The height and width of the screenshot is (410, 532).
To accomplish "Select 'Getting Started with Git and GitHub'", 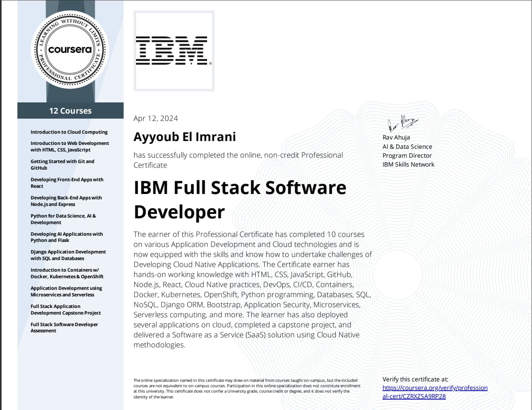I will point(62,165).
